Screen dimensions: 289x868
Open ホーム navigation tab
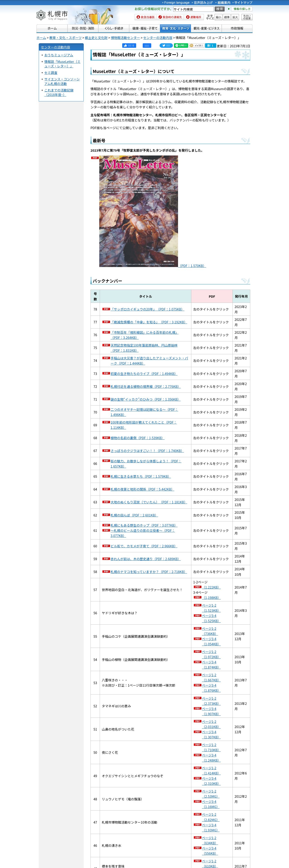tap(52, 29)
